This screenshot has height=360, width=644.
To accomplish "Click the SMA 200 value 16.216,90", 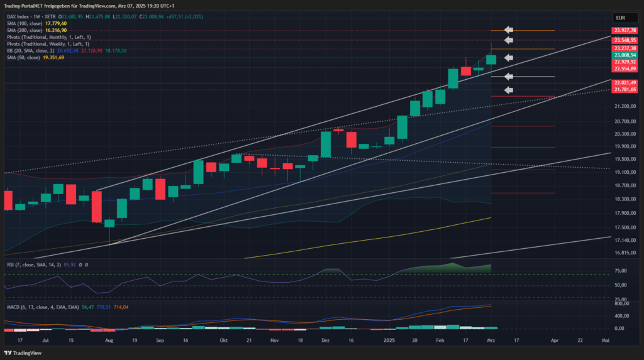I will [56, 30].
